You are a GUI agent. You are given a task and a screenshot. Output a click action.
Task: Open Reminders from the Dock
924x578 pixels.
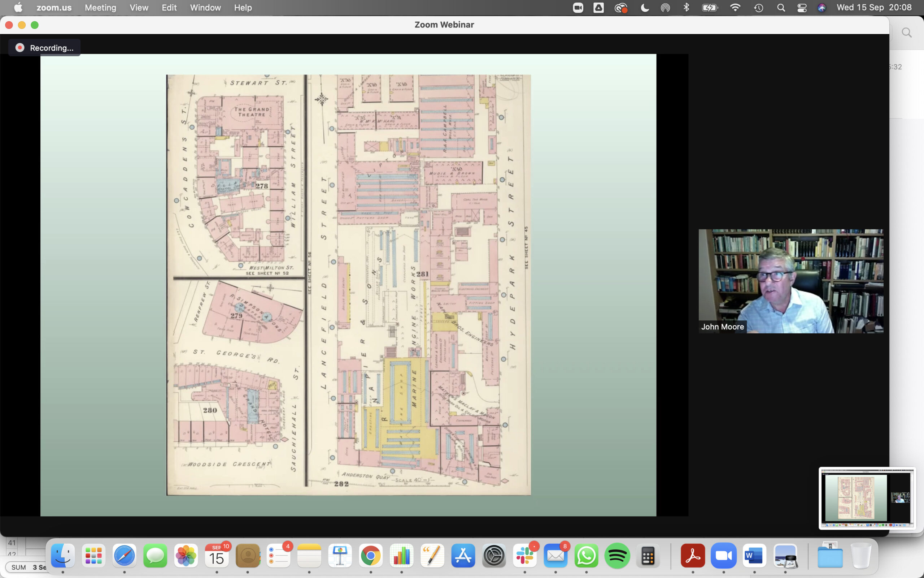(x=278, y=556)
